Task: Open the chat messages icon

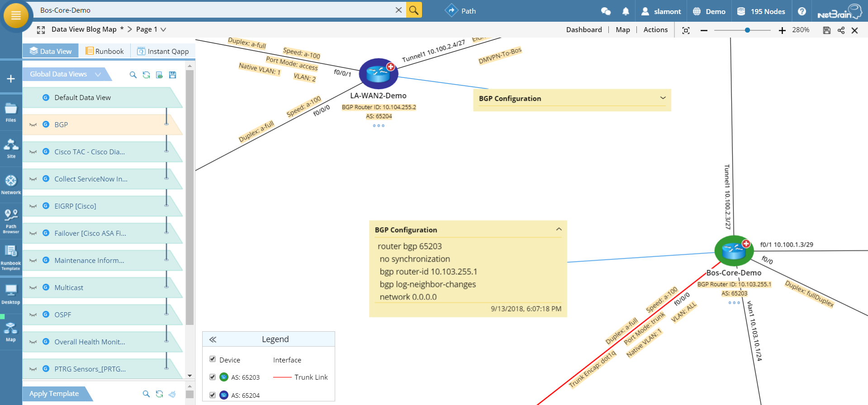Action: 606,11
